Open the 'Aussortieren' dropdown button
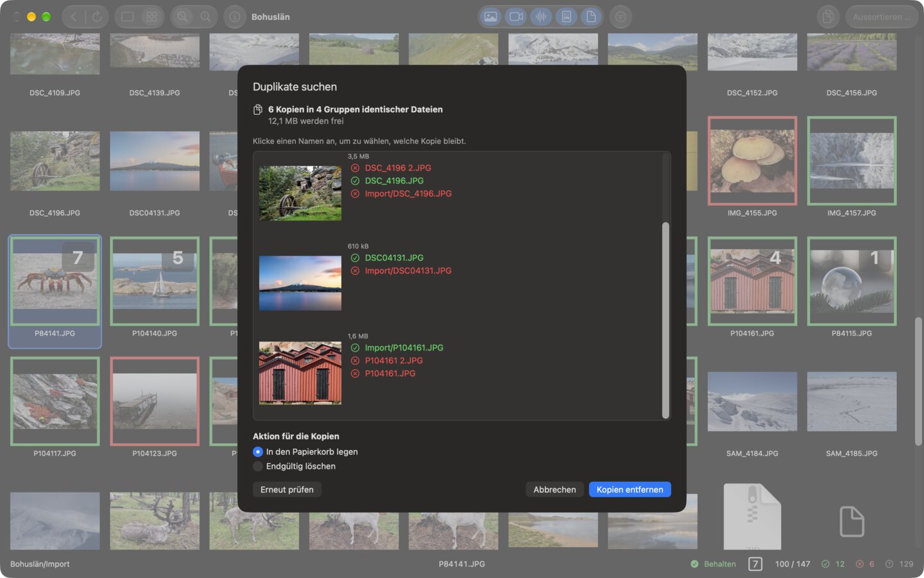The image size is (924, 578). 882,17
